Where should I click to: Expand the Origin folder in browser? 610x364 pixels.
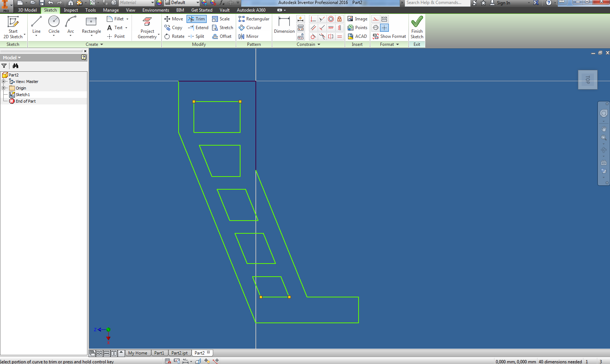(x=4, y=88)
